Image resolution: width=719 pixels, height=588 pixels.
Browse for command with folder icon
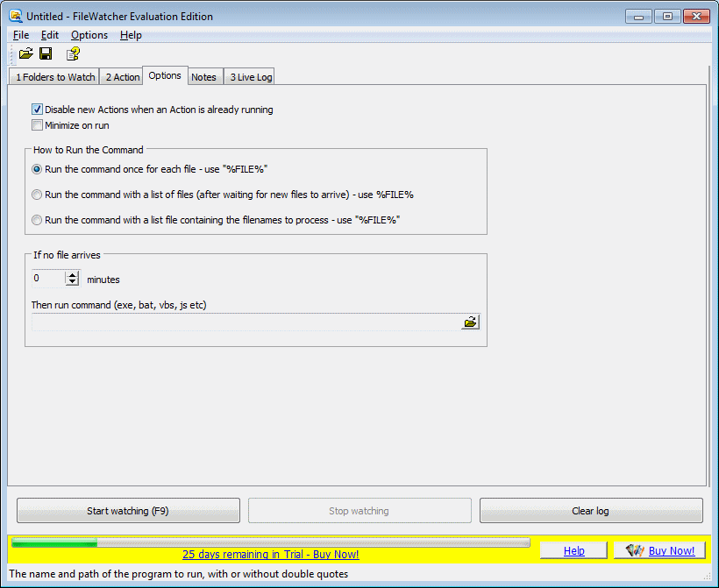pyautogui.click(x=470, y=322)
